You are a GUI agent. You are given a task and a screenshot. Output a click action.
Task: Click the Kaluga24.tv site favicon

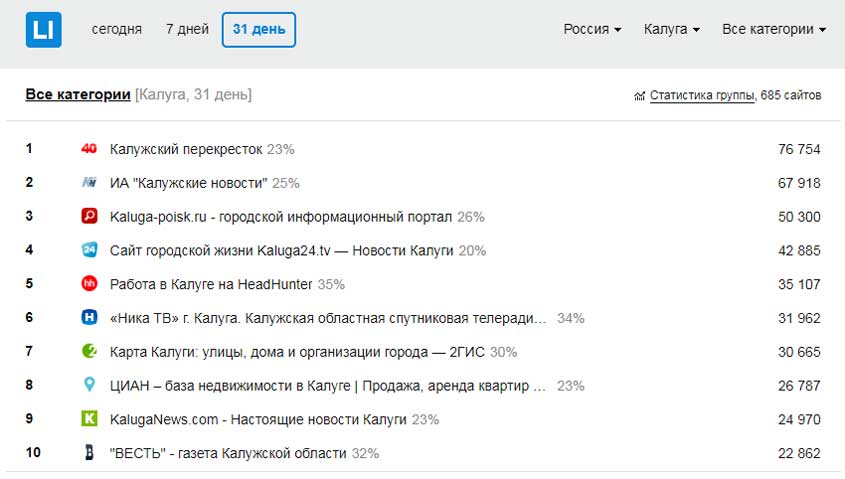88,250
